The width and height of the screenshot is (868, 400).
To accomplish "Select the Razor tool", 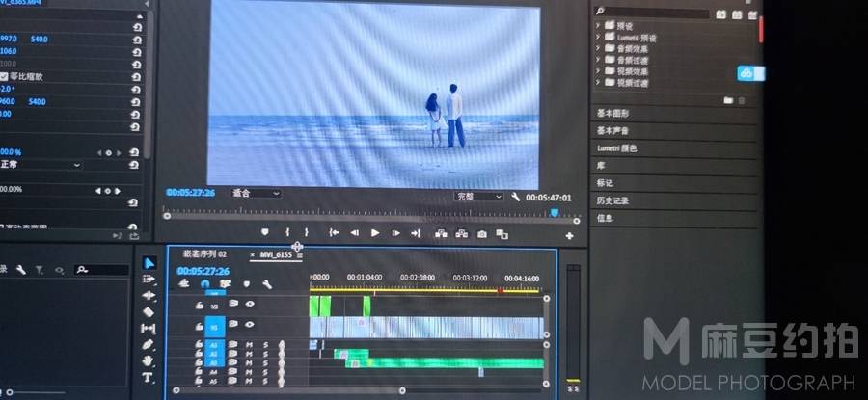I will 148,312.
